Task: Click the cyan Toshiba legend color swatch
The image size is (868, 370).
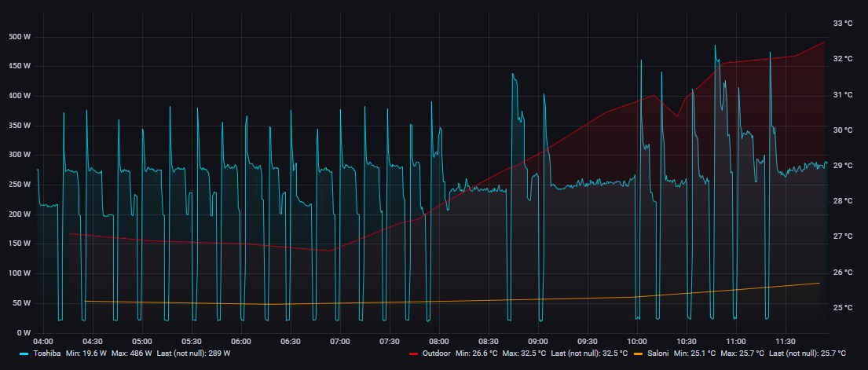Action: click(24, 354)
